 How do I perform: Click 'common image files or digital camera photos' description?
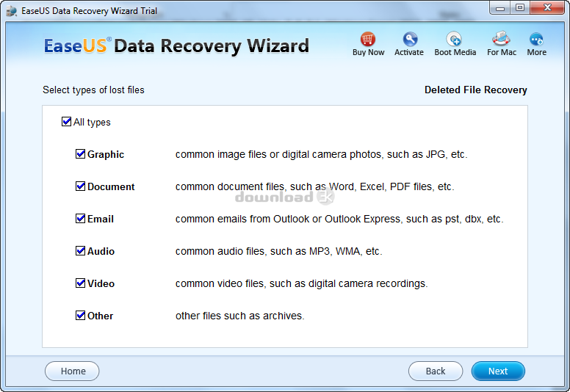(x=321, y=154)
